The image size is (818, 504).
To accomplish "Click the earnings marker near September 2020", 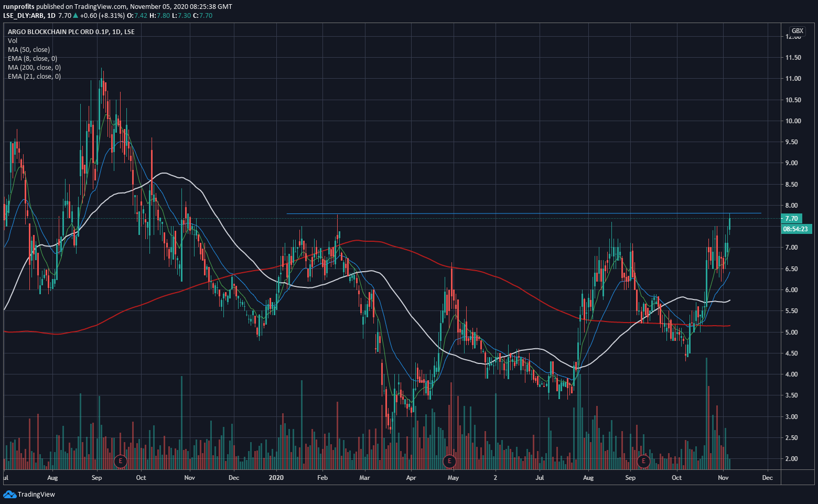I will (643, 462).
